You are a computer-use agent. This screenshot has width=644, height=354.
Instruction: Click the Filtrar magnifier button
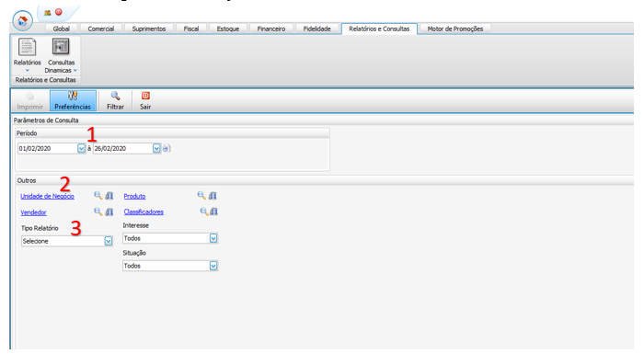pos(115,101)
